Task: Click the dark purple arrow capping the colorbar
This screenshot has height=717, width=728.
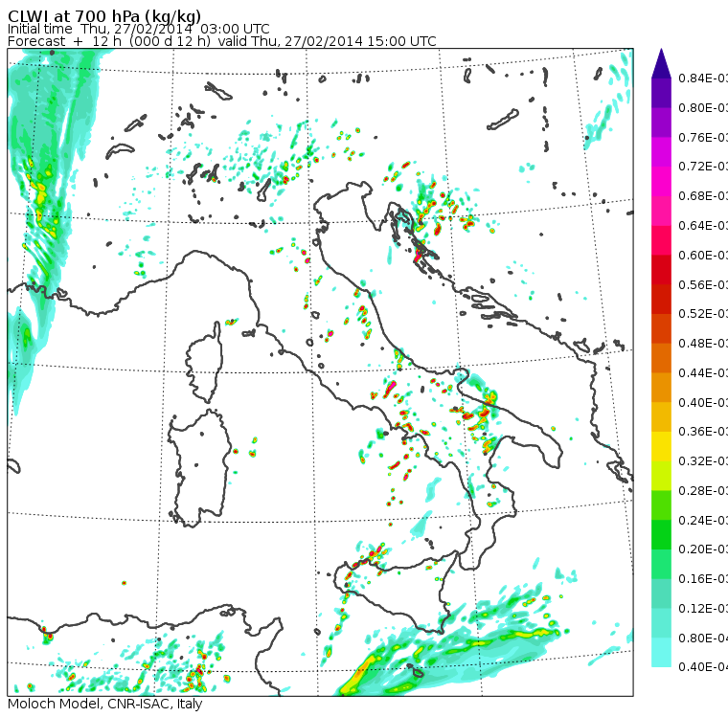Action: pyautogui.click(x=661, y=63)
